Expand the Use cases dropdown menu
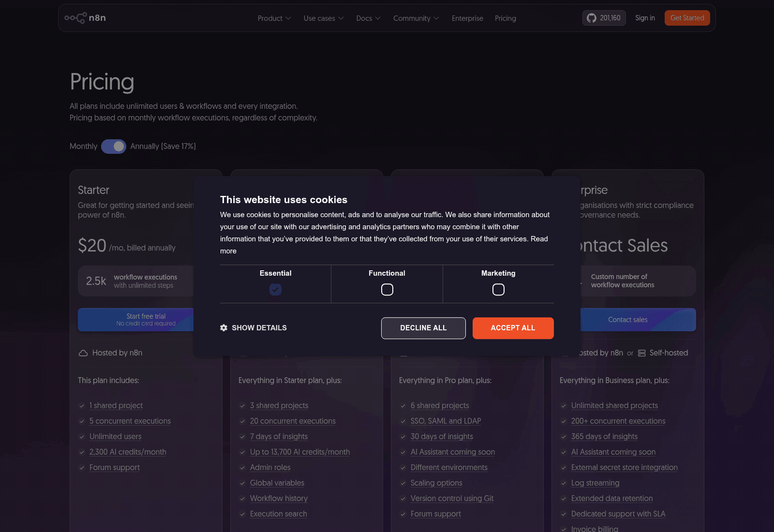Viewport: 774px width, 532px height. (324, 18)
